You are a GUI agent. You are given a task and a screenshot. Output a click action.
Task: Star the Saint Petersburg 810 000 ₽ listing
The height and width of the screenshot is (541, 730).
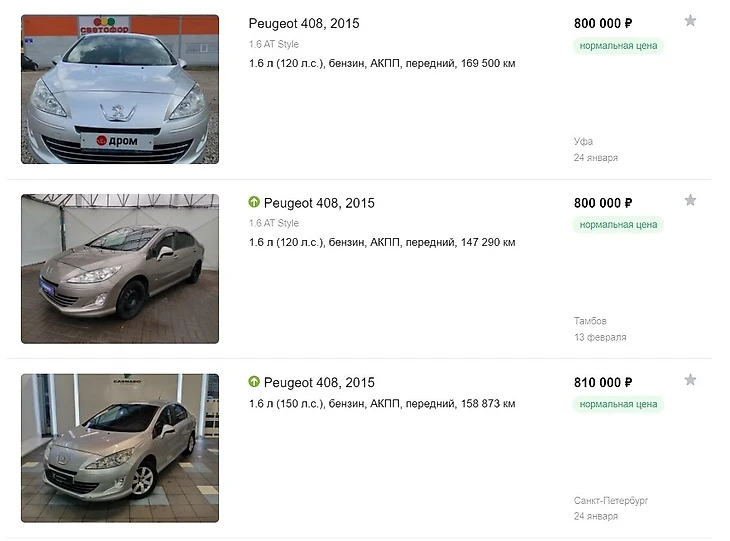coord(690,381)
